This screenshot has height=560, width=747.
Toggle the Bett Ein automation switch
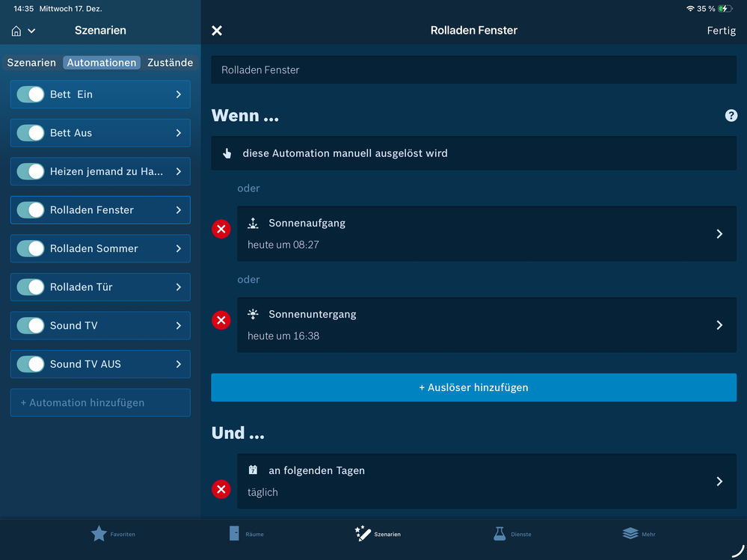coord(31,94)
